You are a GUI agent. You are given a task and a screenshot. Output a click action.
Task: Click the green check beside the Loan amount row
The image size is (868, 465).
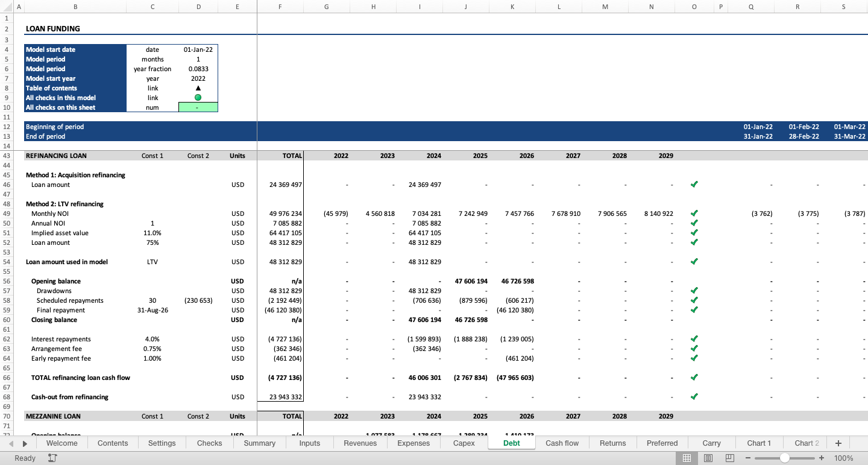pyautogui.click(x=694, y=185)
